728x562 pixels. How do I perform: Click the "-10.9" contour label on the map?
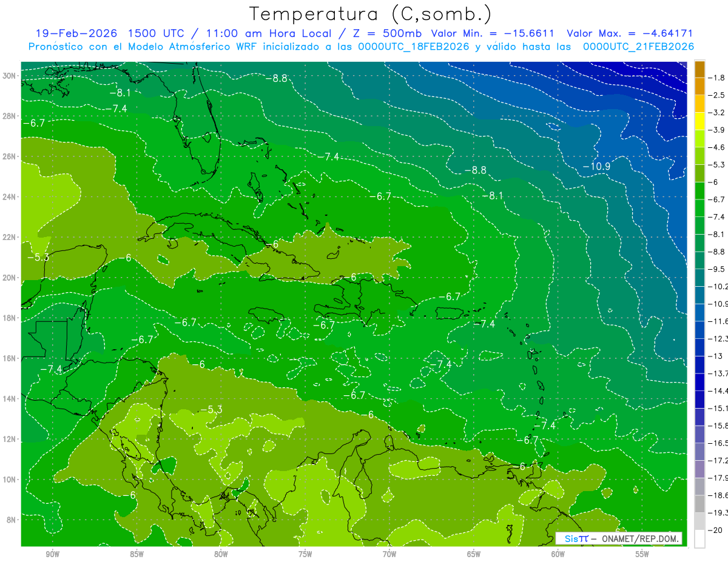pos(596,167)
